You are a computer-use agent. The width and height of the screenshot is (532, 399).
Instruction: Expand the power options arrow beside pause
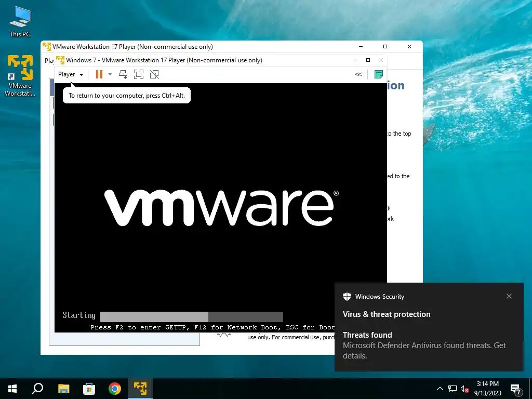coord(110,74)
